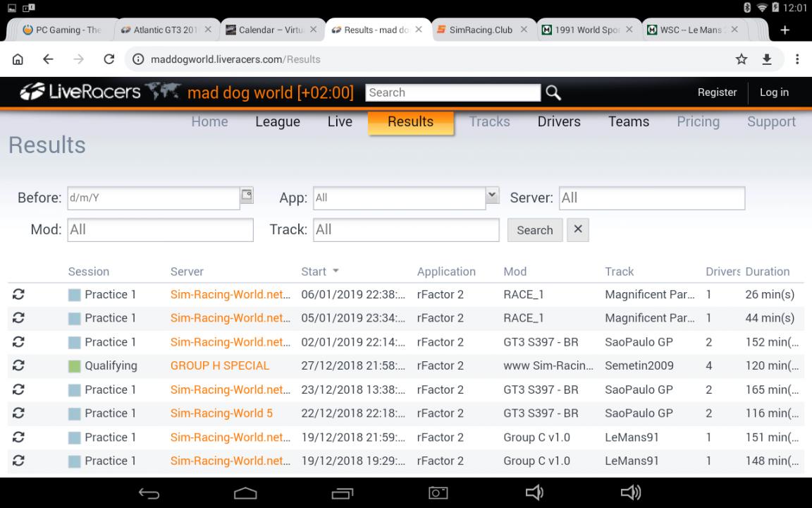
Task: Focus the Track filter input
Action: point(406,229)
